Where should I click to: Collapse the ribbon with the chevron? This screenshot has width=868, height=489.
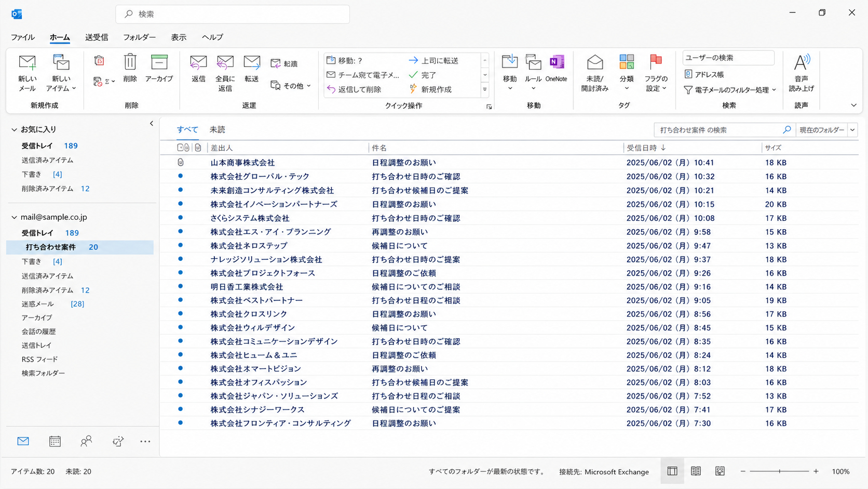(x=853, y=105)
